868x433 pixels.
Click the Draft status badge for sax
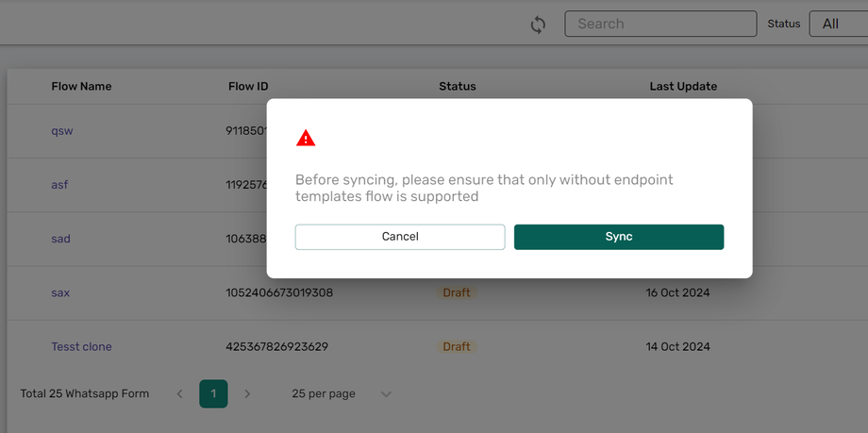click(457, 292)
